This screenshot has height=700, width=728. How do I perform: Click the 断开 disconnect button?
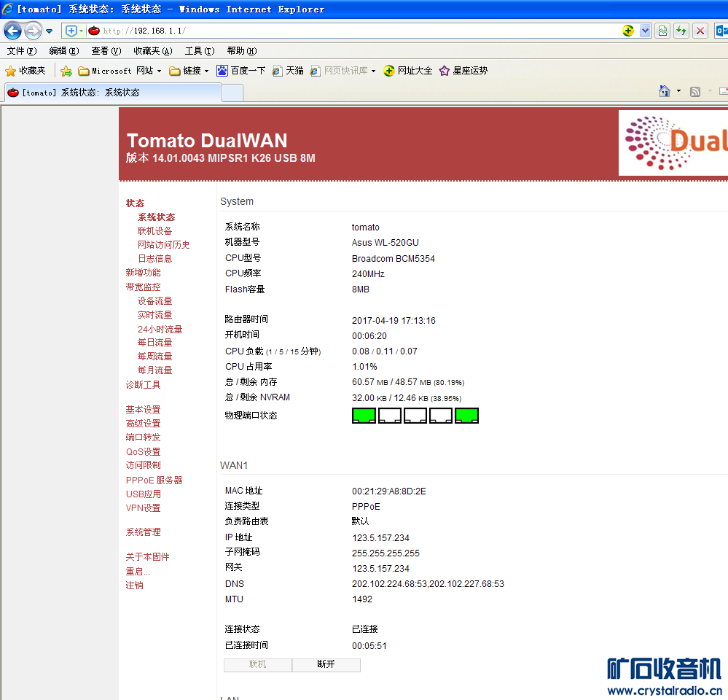[x=326, y=665]
